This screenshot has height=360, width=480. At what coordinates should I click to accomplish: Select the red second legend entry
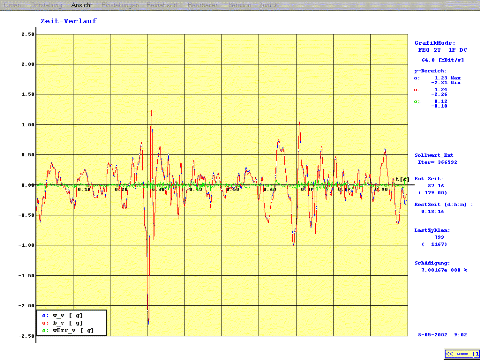click(62, 323)
